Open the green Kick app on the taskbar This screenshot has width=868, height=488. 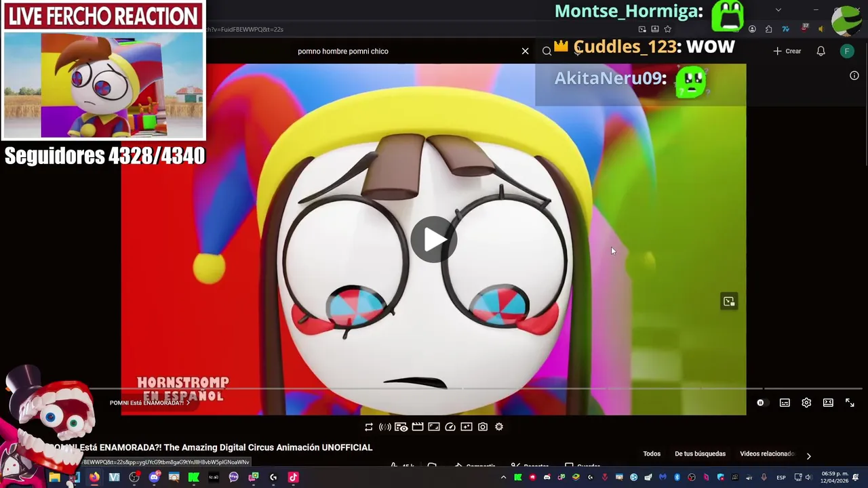click(x=193, y=478)
